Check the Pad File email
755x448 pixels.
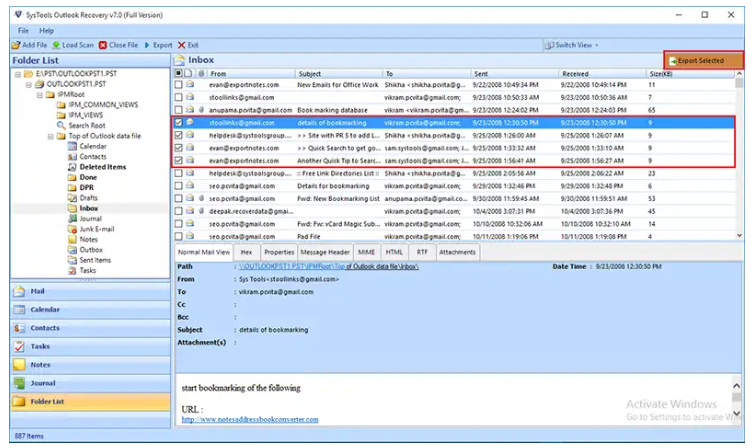(x=179, y=237)
